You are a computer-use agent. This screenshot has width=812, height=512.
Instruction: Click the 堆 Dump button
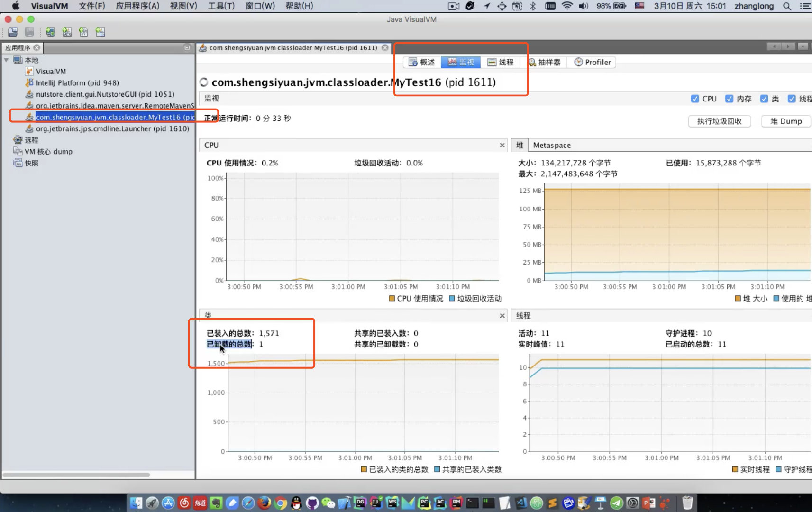[x=786, y=121]
